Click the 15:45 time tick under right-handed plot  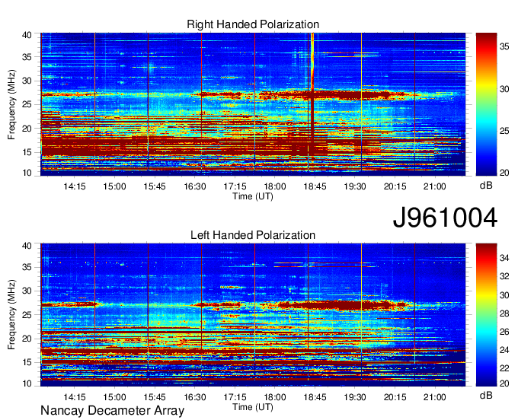pos(155,186)
